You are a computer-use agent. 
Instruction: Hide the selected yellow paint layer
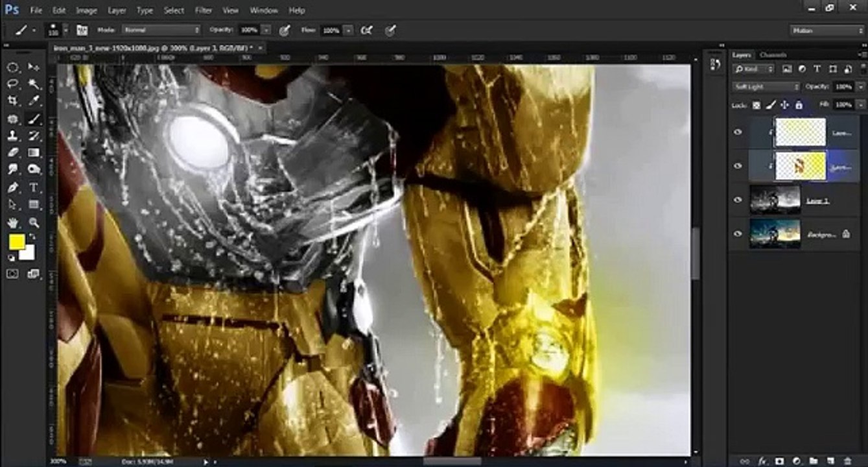737,166
